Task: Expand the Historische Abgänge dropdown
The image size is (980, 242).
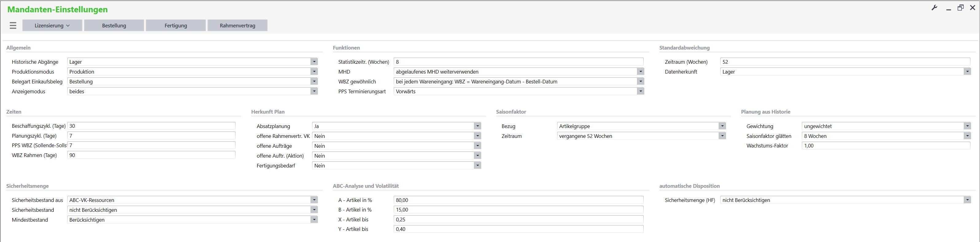Action: tap(314, 62)
